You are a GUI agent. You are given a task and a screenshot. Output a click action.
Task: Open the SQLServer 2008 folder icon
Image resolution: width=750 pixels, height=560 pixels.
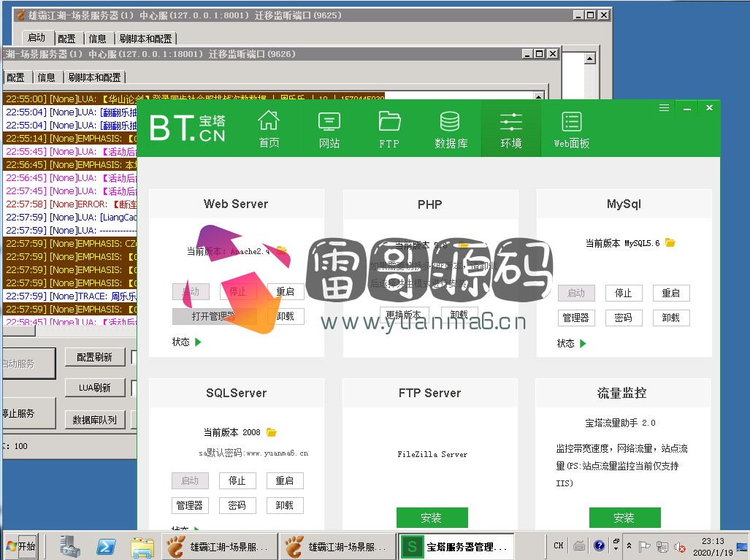(x=271, y=432)
